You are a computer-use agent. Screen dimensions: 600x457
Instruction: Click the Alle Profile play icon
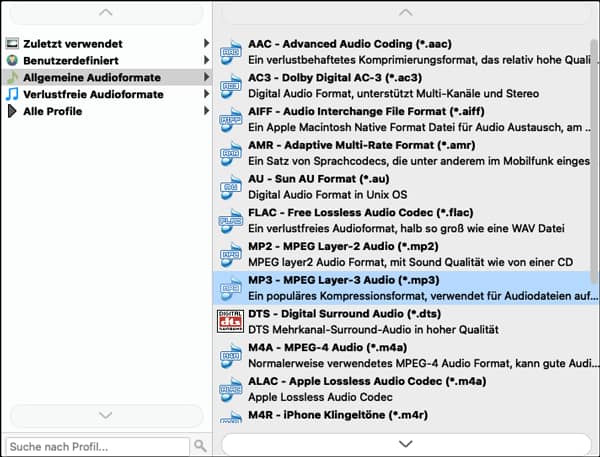pos(12,111)
